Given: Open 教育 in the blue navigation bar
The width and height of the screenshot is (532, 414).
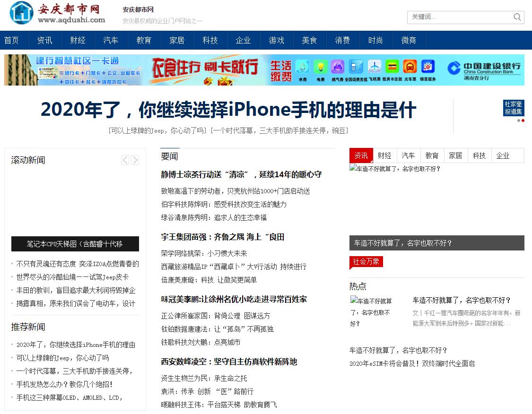Looking at the screenshot, I should 144,40.
